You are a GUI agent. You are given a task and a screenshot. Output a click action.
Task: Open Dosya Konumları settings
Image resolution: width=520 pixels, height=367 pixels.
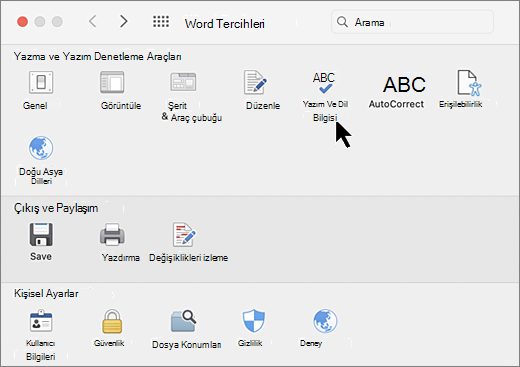[184, 321]
